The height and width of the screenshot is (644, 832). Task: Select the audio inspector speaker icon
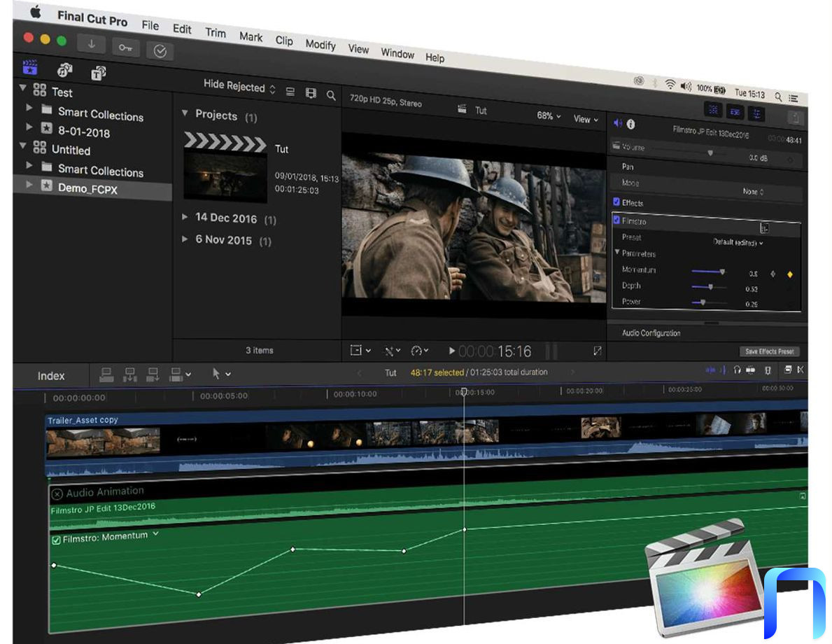click(618, 123)
